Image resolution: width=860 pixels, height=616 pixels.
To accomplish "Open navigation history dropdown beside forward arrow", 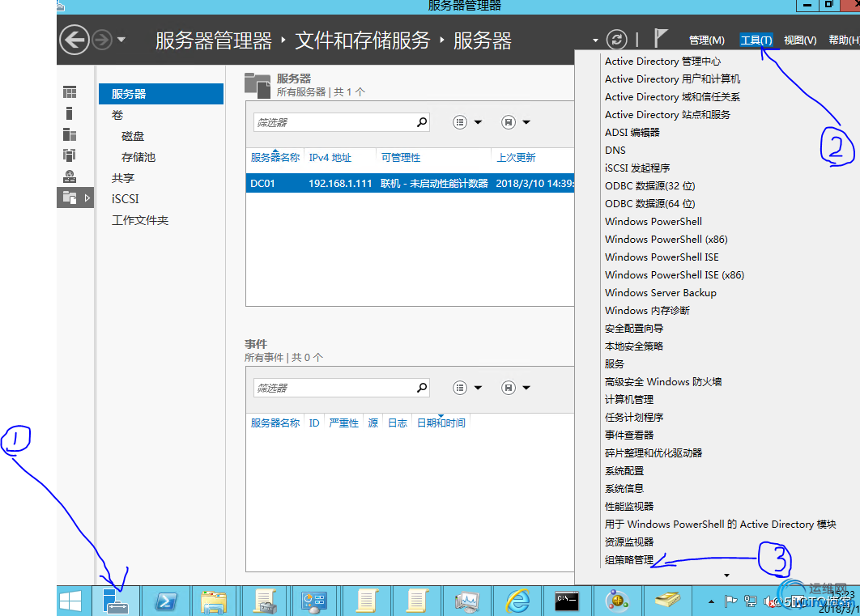I will pos(121,40).
